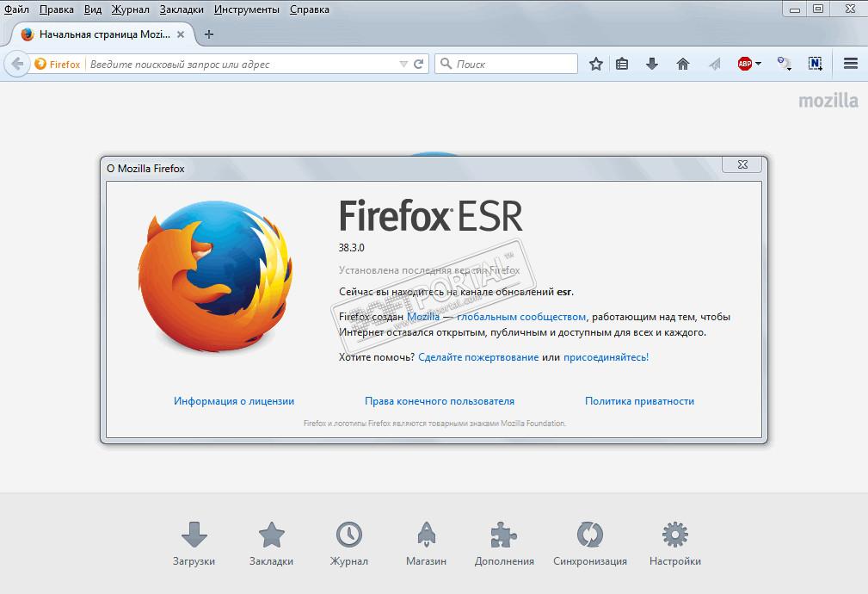Open глобальным сообществом link
The height and width of the screenshot is (594, 868).
[521, 317]
